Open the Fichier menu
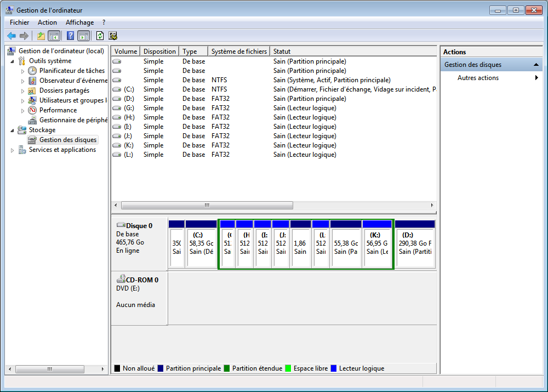The height and width of the screenshot is (392, 548). [19, 22]
